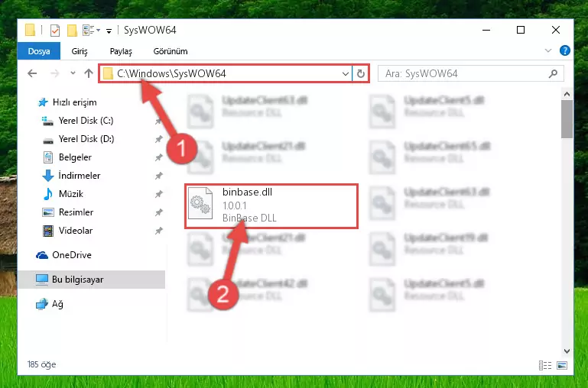Click the pin icon next to Yerel Disk (C:)
The image size is (588, 388).
tap(158, 121)
